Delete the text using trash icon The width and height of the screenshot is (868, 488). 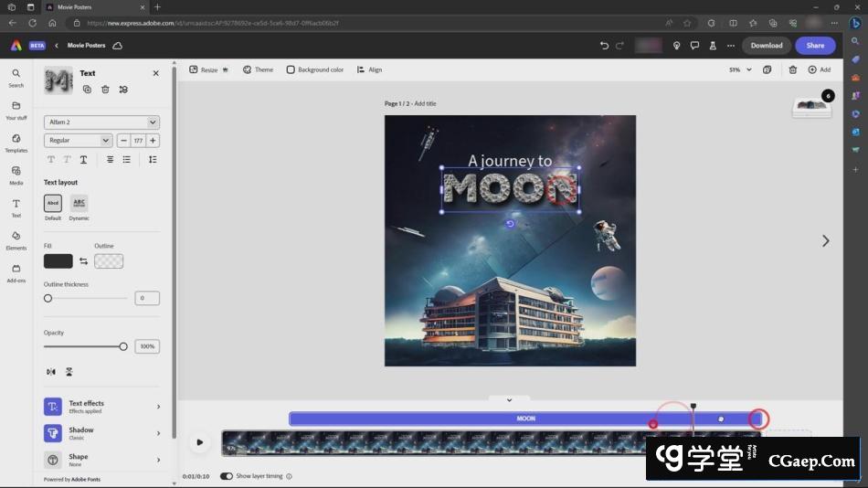coord(105,90)
